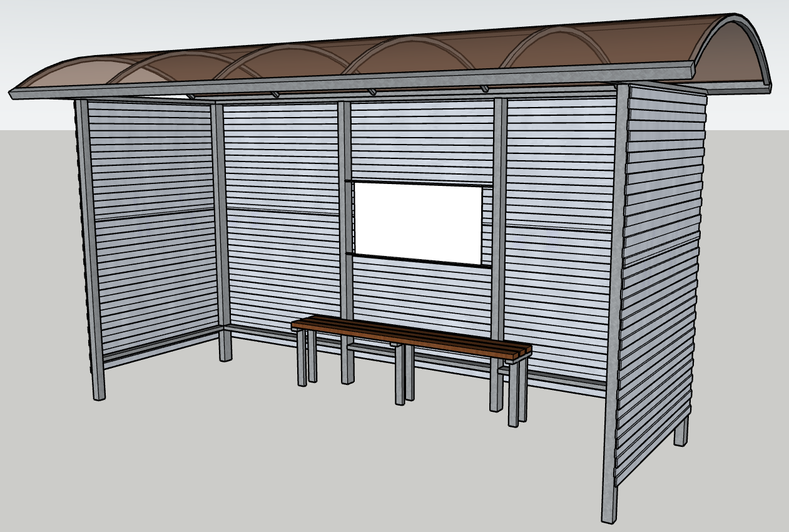Select the bench's middle support leg
This screenshot has height=532, width=789.
[x=400, y=374]
